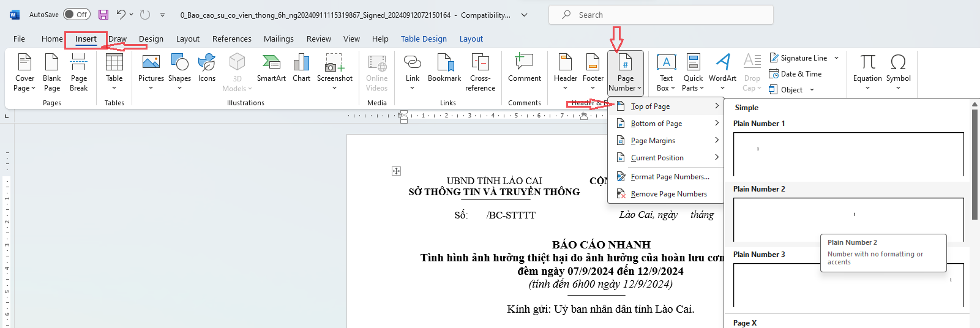Expand Top of Page submenu
980x328 pixels.
point(666,106)
